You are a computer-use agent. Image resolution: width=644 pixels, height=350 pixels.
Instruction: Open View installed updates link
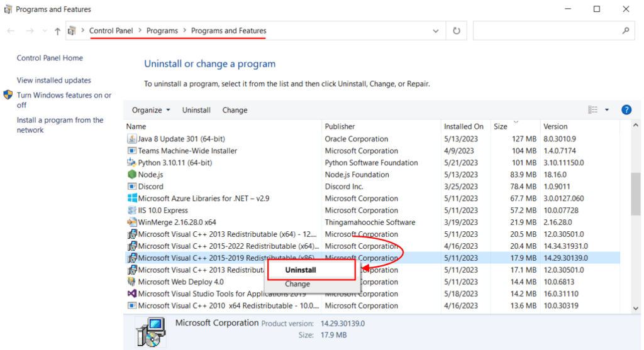coord(54,80)
